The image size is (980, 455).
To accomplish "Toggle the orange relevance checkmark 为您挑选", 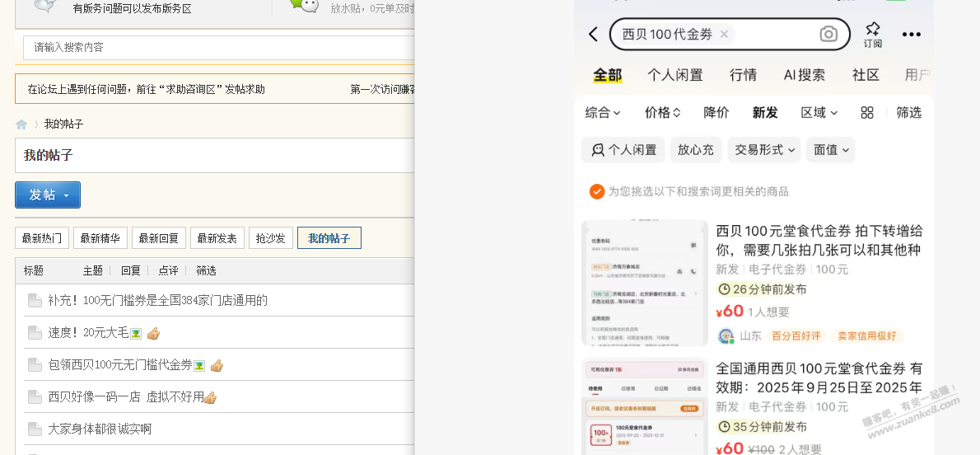I will coord(597,191).
